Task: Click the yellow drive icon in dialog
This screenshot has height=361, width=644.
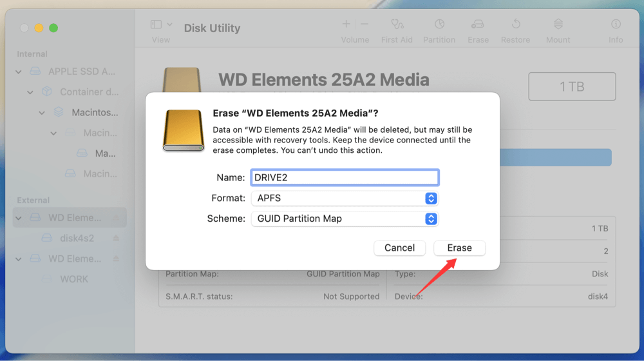Action: (x=183, y=130)
